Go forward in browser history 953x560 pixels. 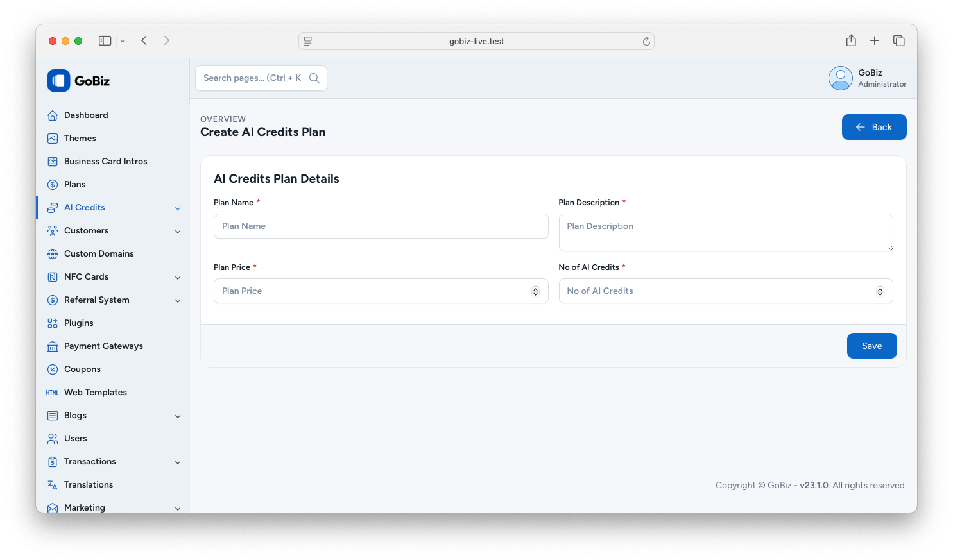coord(167,40)
